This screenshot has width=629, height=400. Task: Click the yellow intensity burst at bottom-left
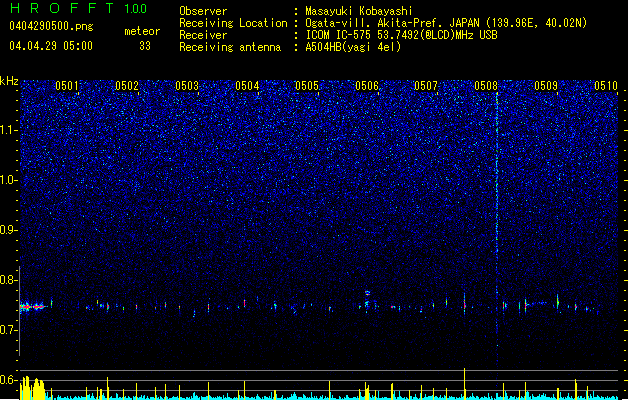pos(33,388)
